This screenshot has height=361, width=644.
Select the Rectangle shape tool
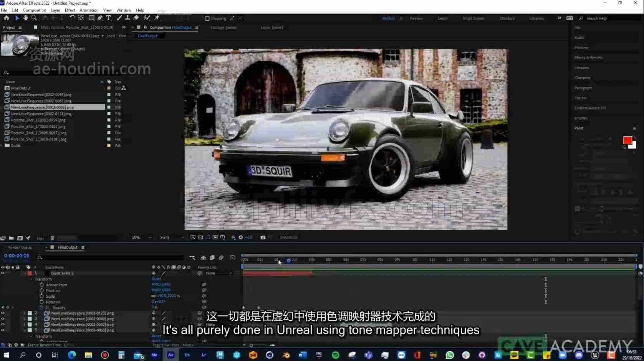click(91, 18)
